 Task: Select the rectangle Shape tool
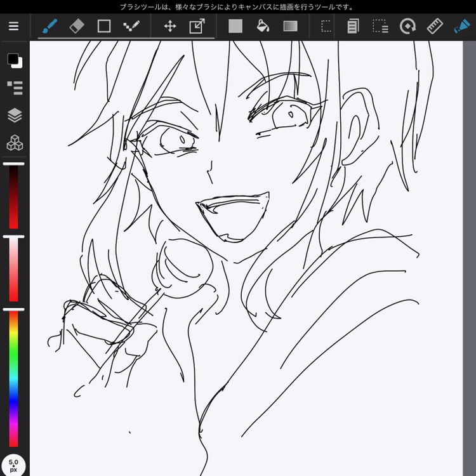(104, 26)
